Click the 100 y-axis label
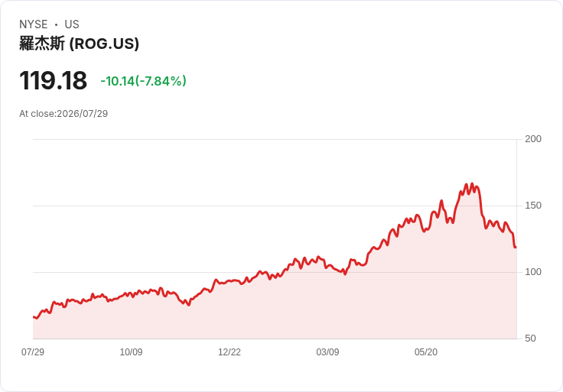 point(533,272)
